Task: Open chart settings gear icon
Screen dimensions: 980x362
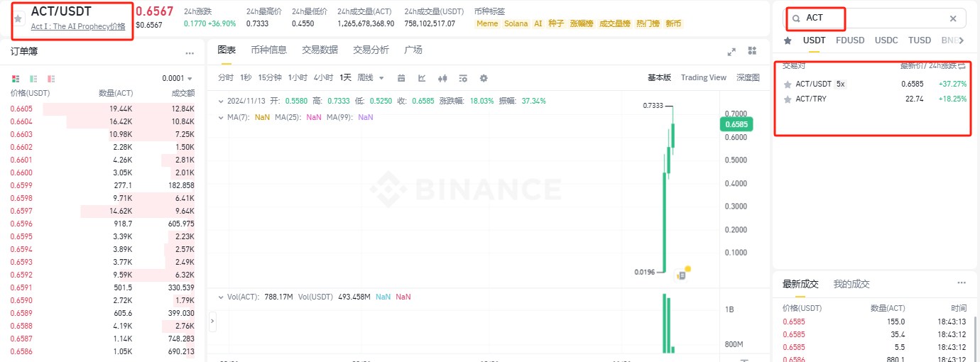Action: 484,78
